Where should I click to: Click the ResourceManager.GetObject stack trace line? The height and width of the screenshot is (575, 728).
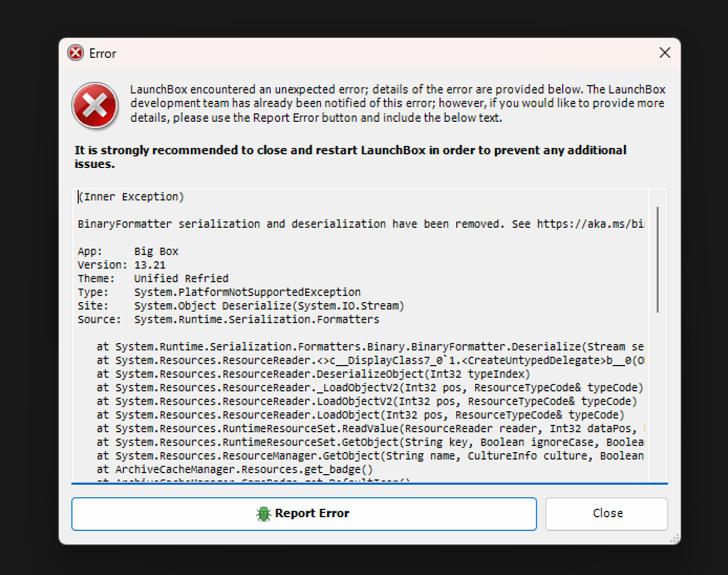(370, 456)
